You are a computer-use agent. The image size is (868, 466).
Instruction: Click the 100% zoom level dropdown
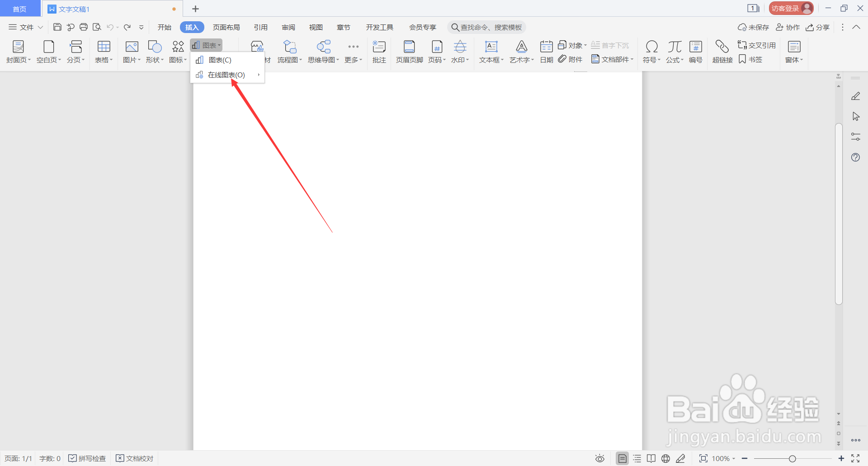point(723,458)
